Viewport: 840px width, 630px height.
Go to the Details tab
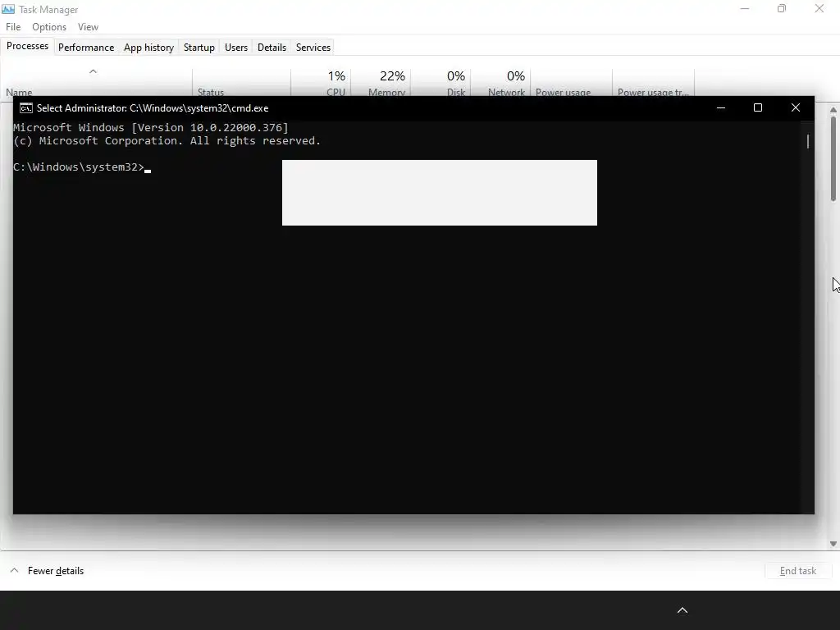tap(272, 47)
